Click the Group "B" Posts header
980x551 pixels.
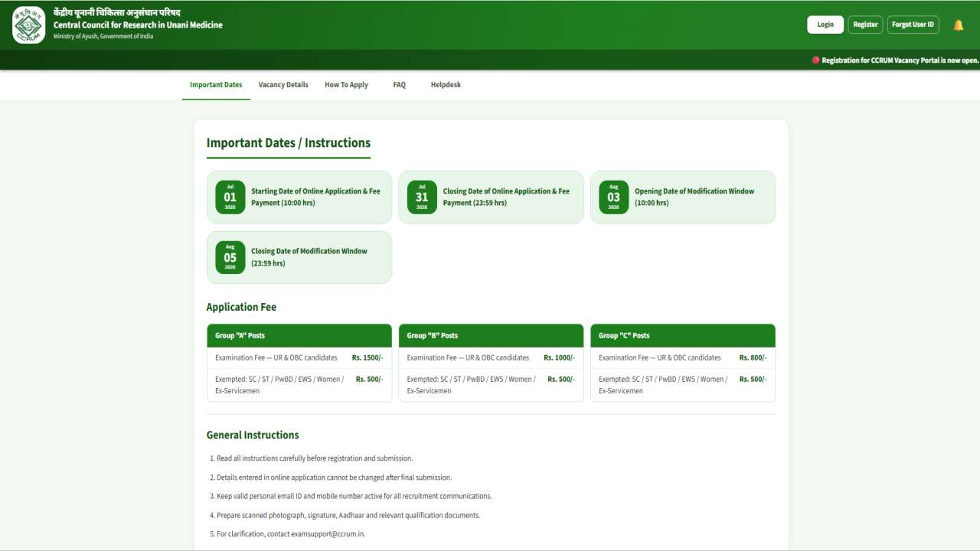tap(491, 335)
